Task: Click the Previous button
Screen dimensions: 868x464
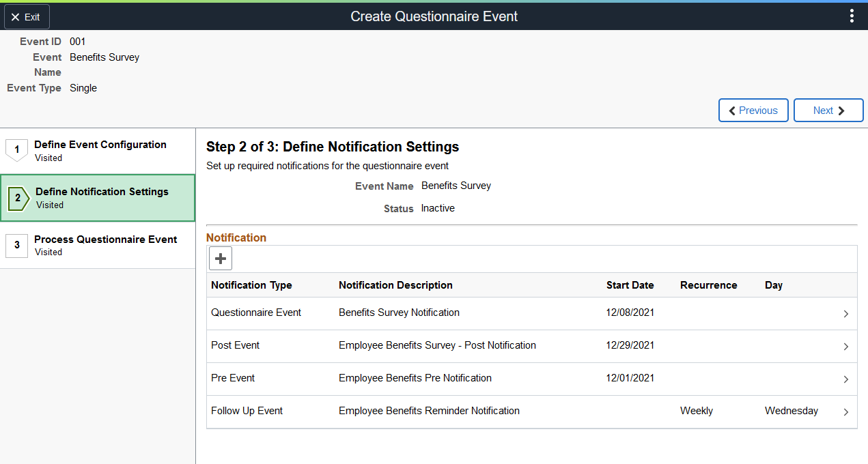Action: (753, 111)
